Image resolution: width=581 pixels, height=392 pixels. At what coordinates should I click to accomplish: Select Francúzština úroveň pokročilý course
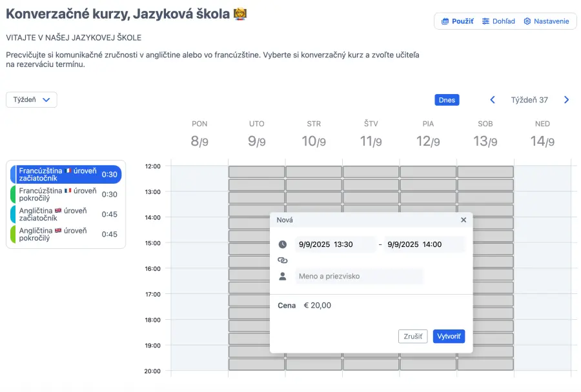65,194
